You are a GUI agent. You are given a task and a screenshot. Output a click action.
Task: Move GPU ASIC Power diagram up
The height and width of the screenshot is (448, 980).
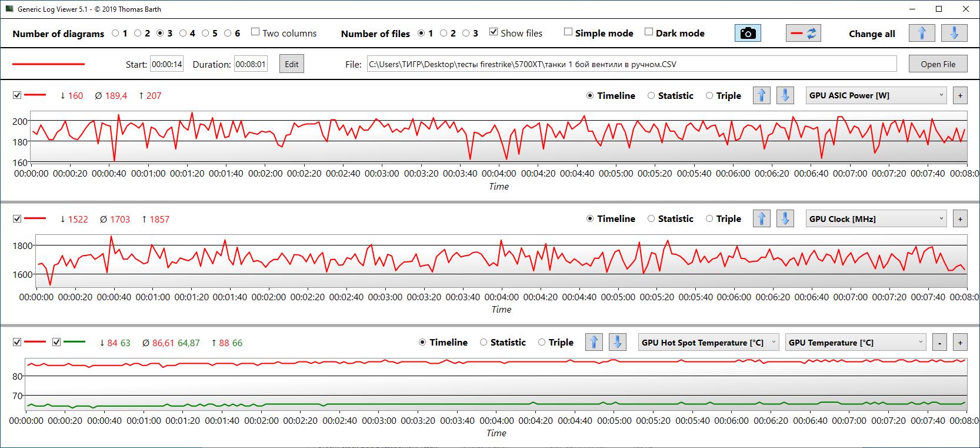[x=762, y=95]
